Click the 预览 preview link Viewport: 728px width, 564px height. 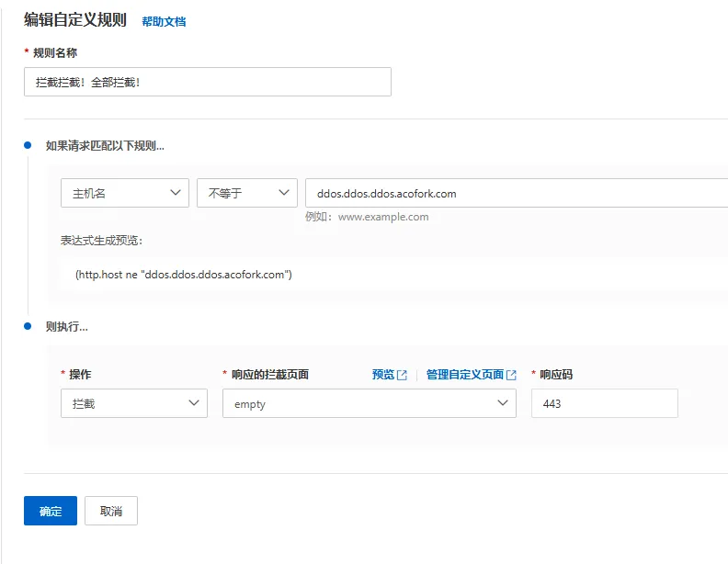(x=382, y=375)
